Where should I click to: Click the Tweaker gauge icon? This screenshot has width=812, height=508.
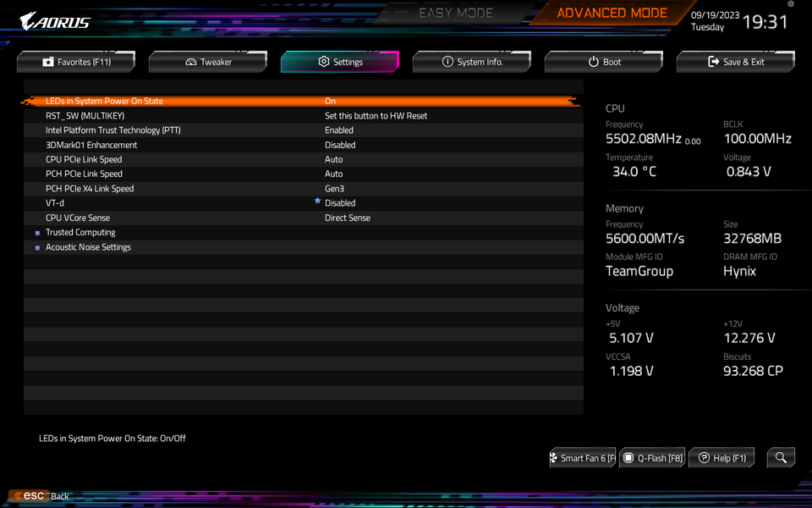(x=191, y=62)
